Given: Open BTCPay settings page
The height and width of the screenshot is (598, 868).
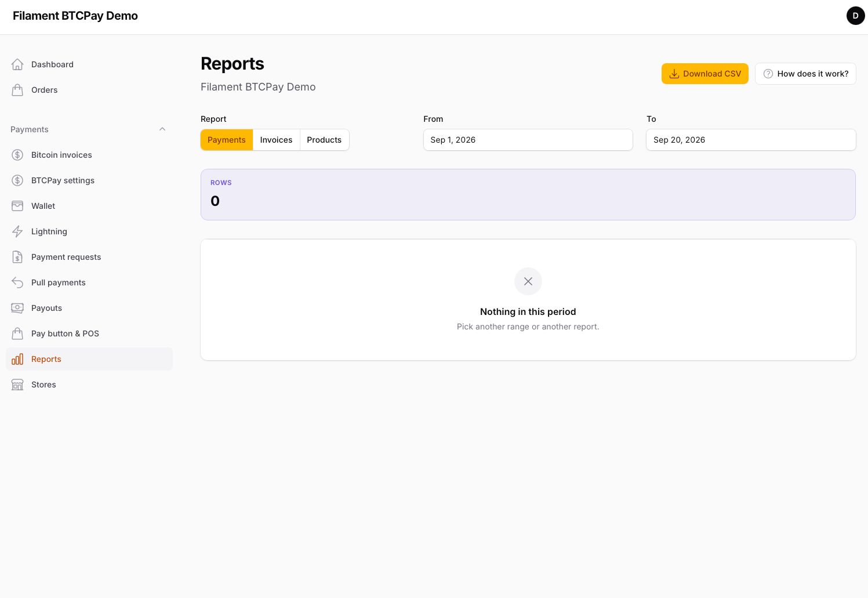Looking at the screenshot, I should (89, 180).
